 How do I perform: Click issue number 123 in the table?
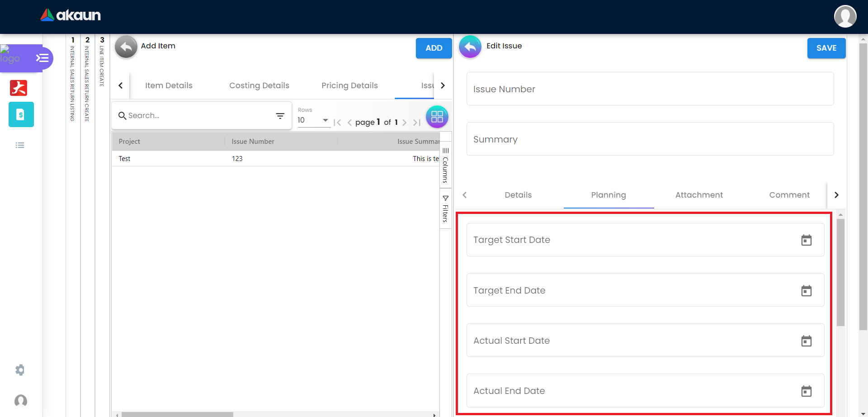[x=237, y=159]
